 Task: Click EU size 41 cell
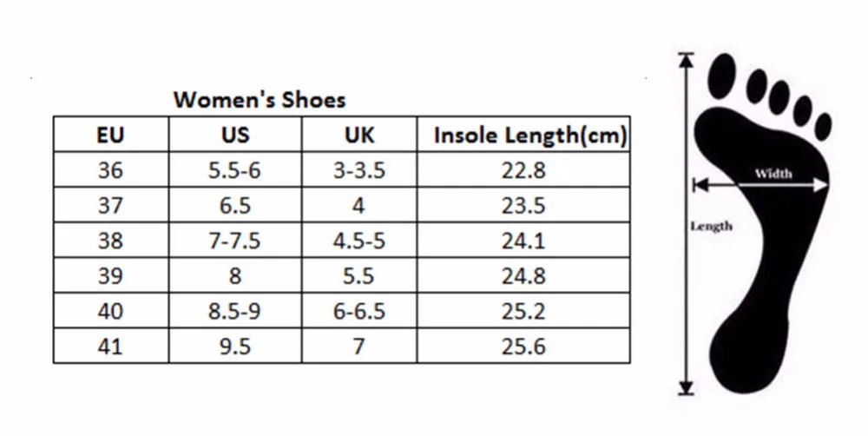tap(111, 347)
